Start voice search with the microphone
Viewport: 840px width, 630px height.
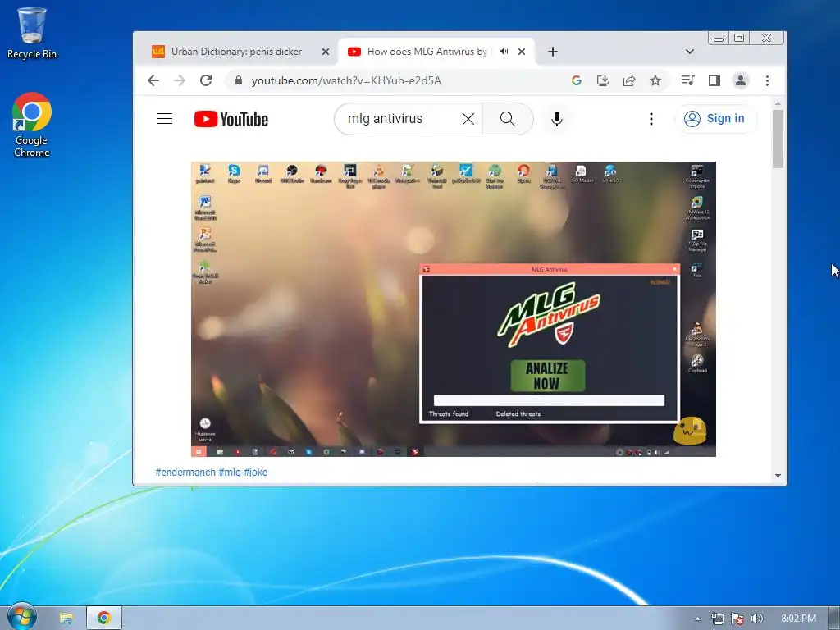[557, 119]
